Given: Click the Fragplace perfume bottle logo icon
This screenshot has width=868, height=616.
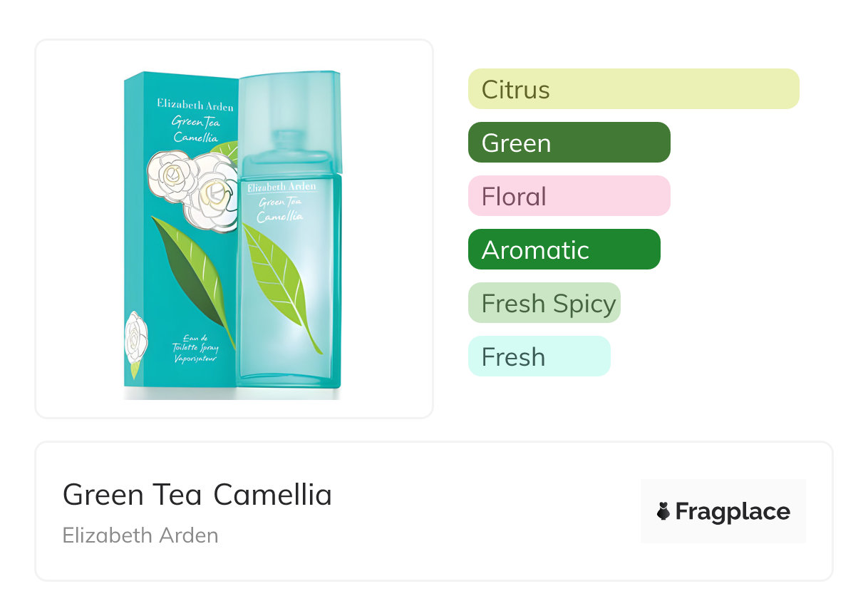Looking at the screenshot, I should [x=663, y=511].
